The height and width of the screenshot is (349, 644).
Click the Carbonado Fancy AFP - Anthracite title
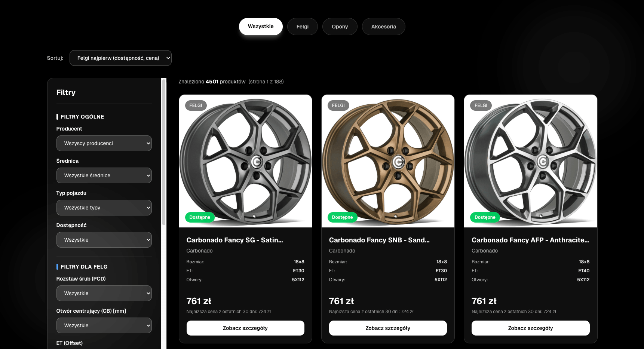[x=530, y=240]
